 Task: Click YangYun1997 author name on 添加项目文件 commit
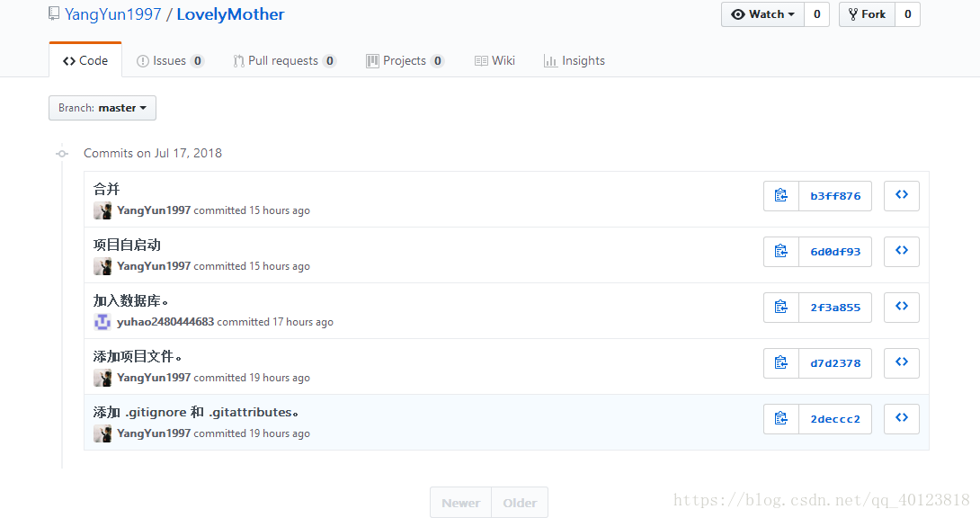click(x=154, y=378)
